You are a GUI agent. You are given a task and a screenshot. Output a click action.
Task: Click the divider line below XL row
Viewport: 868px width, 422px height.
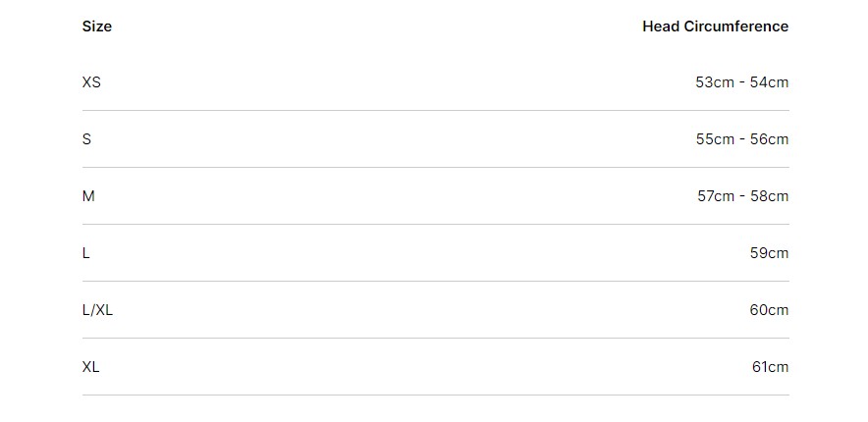coord(436,396)
